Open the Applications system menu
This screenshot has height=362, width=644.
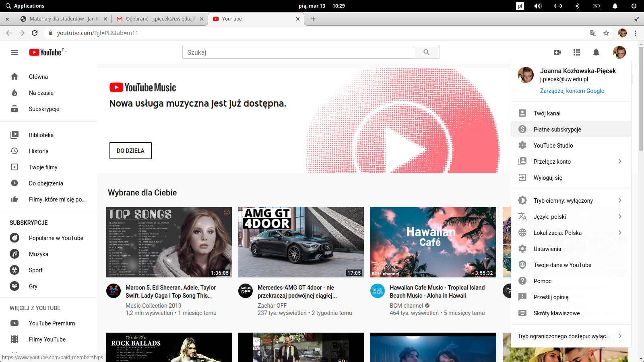click(x=25, y=6)
